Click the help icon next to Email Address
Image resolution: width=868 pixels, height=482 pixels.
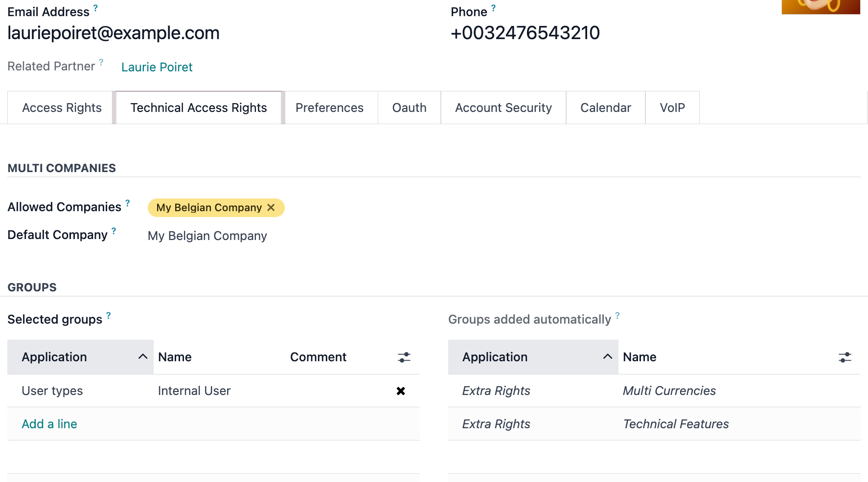(96, 7)
